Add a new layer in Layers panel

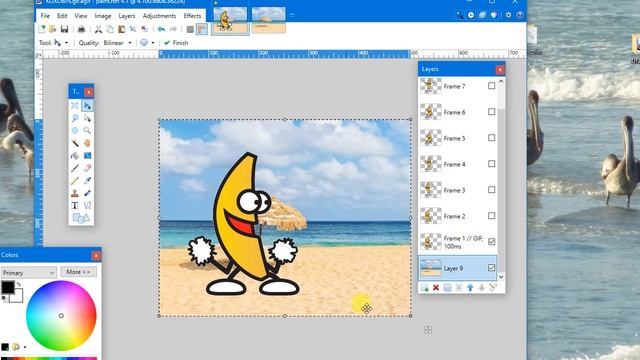coord(424,288)
